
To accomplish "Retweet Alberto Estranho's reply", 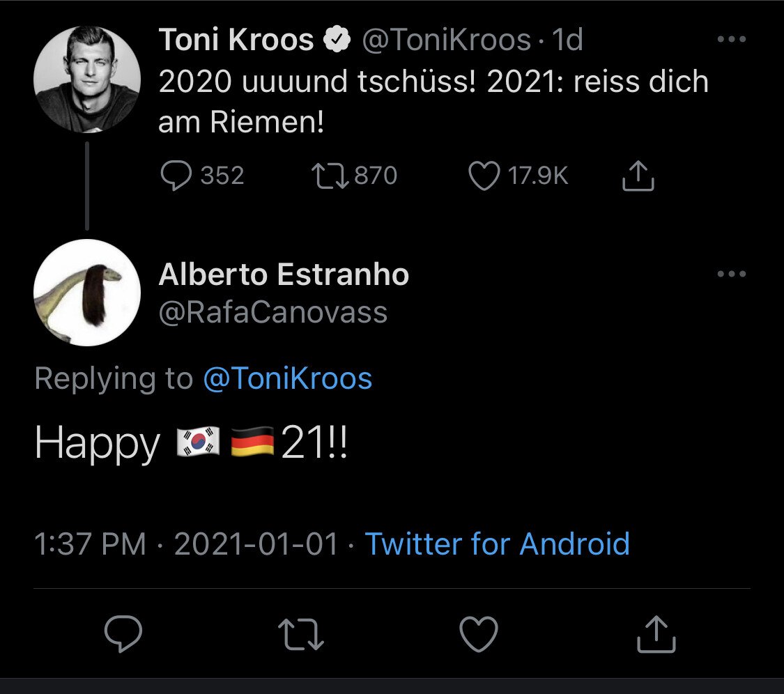I will click(x=301, y=635).
